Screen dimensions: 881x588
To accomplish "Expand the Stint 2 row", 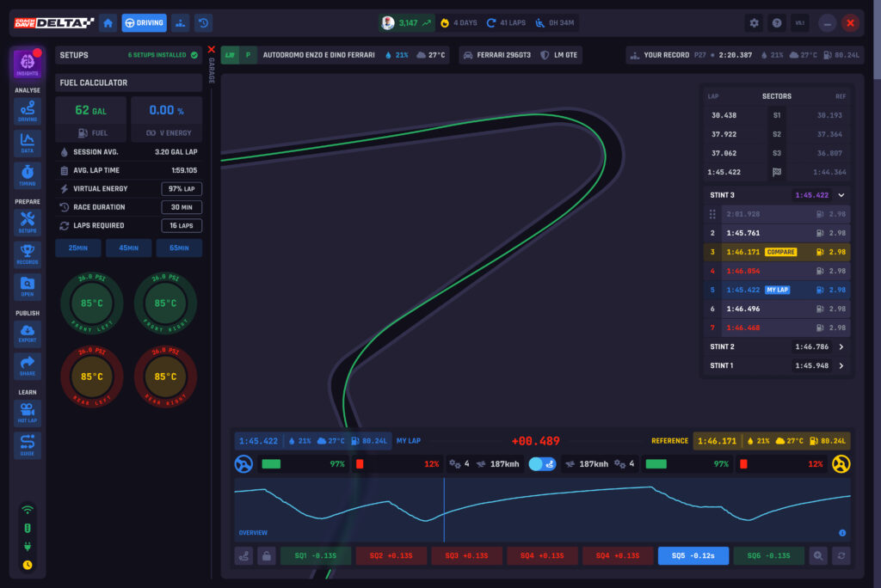I will (841, 347).
